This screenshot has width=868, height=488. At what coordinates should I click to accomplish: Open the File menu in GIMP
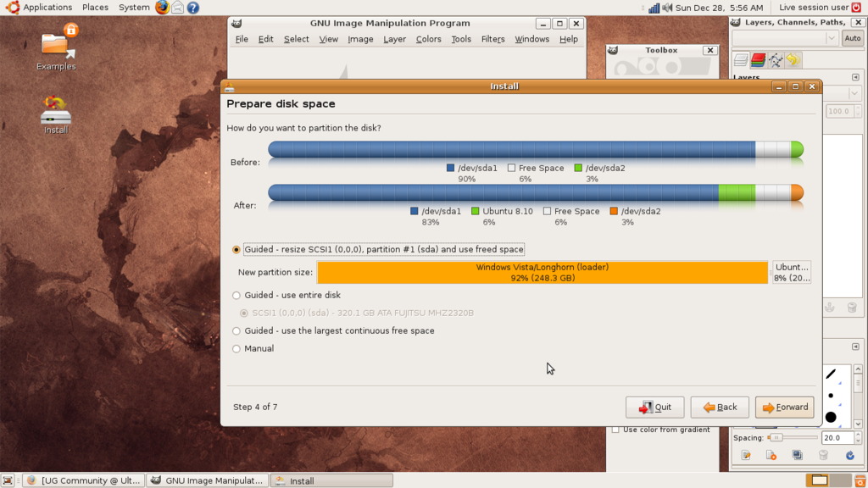click(242, 39)
